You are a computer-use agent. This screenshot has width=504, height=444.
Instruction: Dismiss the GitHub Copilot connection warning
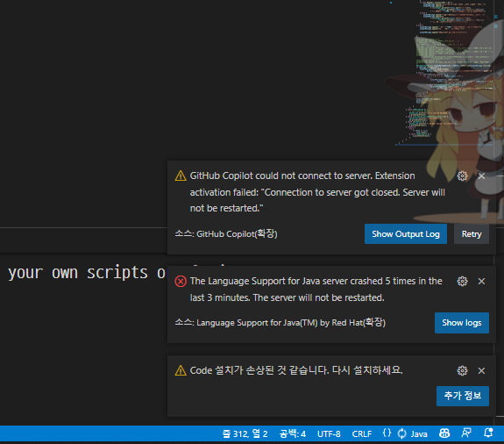coord(481,176)
